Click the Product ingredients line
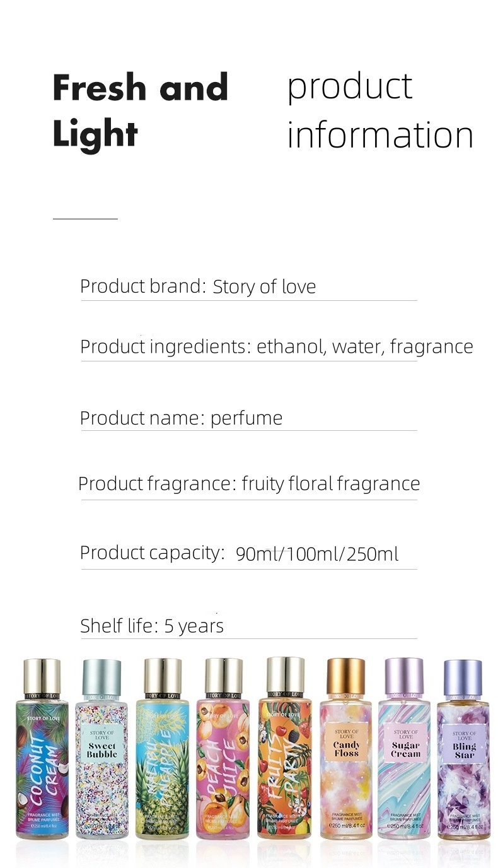This screenshot has height=868, width=498. click(276, 346)
